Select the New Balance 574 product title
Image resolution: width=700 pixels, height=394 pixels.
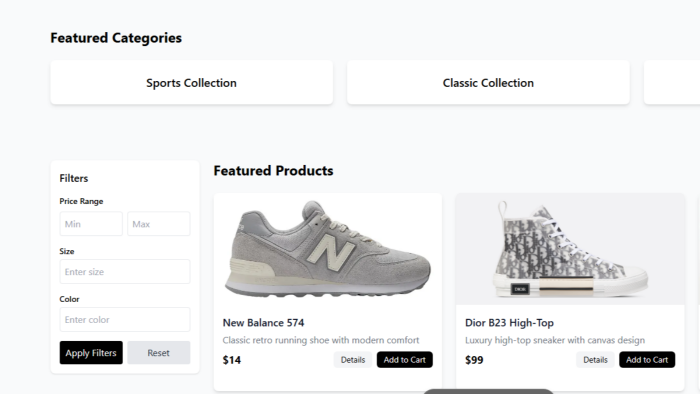point(263,323)
